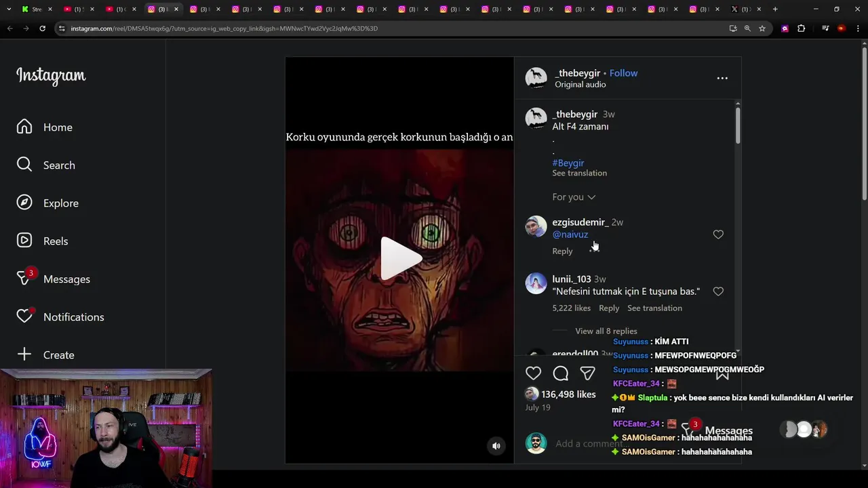
Task: Click _thebeygir caption username
Action: pyautogui.click(x=575, y=115)
